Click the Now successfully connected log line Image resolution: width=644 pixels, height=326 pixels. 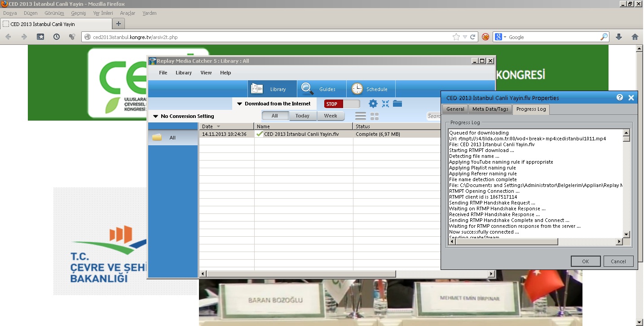[484, 232]
